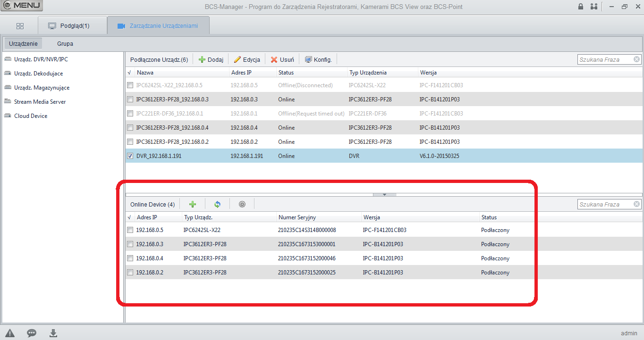Clear the lower search field with X icon
644x340 pixels.
tap(637, 204)
